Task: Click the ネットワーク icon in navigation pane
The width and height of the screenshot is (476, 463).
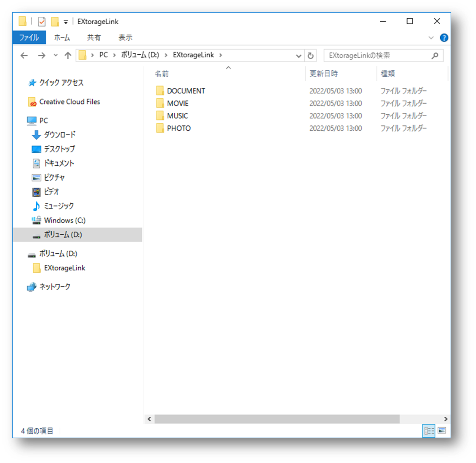Action: point(32,287)
